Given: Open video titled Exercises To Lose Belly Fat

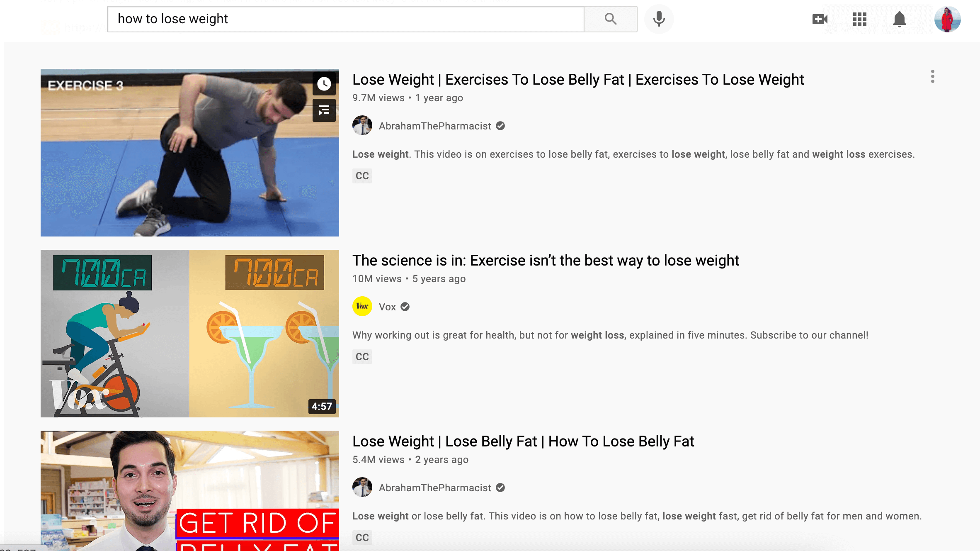Looking at the screenshot, I should pyautogui.click(x=578, y=80).
